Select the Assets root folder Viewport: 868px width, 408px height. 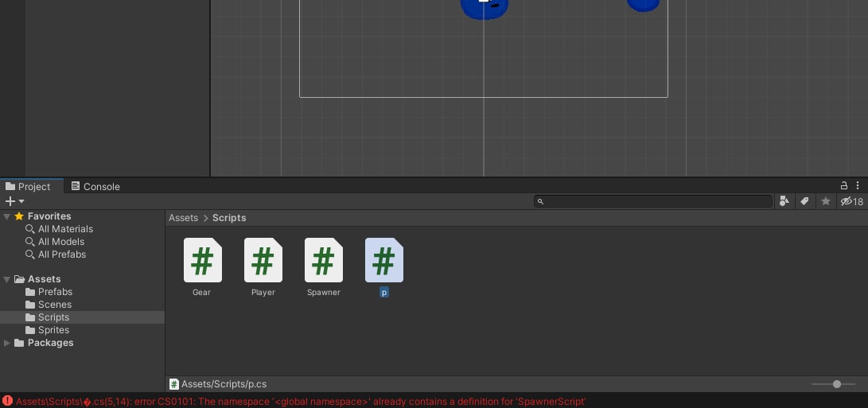[x=44, y=279]
